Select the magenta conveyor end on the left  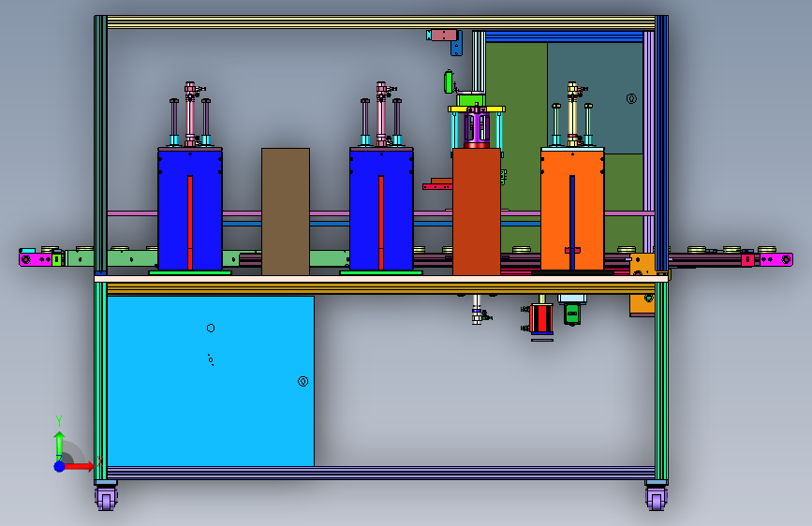(x=35, y=259)
